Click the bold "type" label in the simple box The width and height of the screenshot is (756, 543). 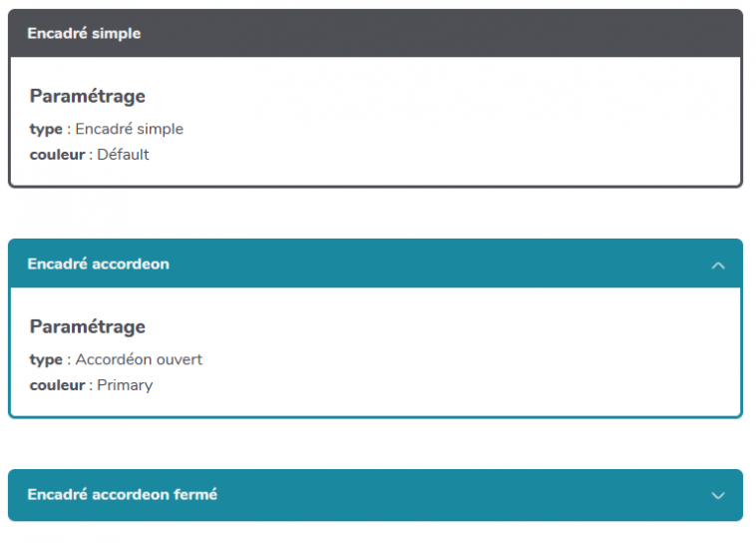pos(46,129)
